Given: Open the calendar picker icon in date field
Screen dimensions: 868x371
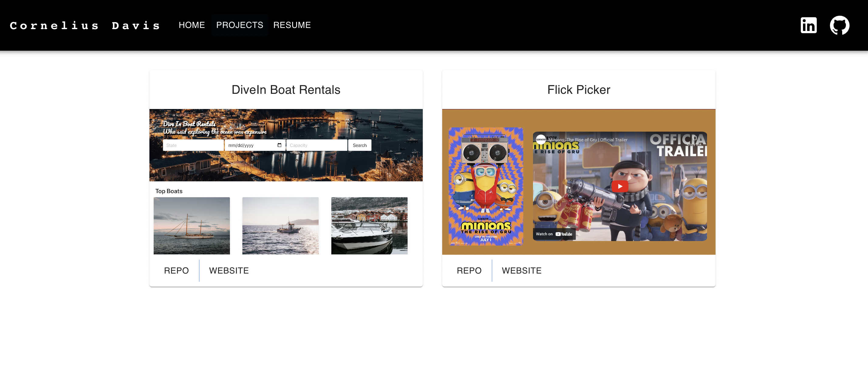Looking at the screenshot, I should (279, 145).
